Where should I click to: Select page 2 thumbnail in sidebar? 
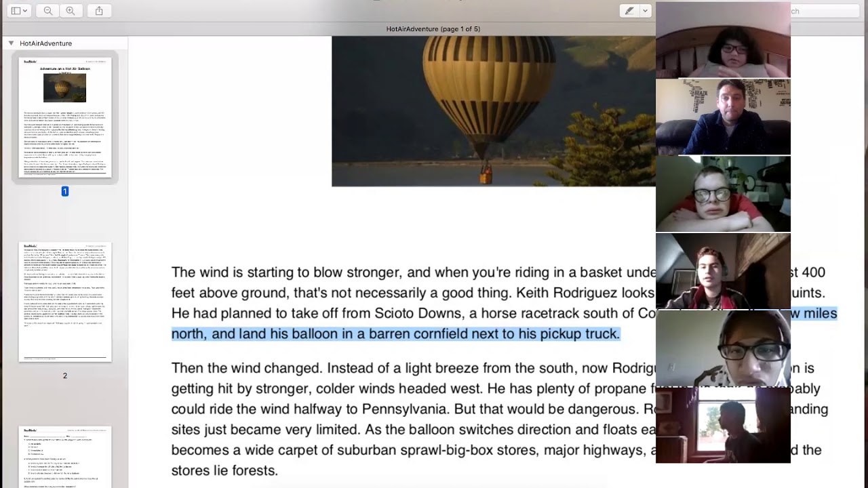pyautogui.click(x=65, y=302)
